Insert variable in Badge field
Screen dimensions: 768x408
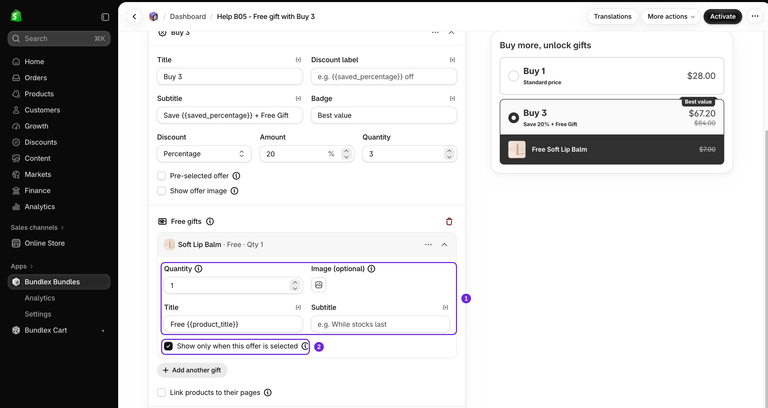click(452, 98)
